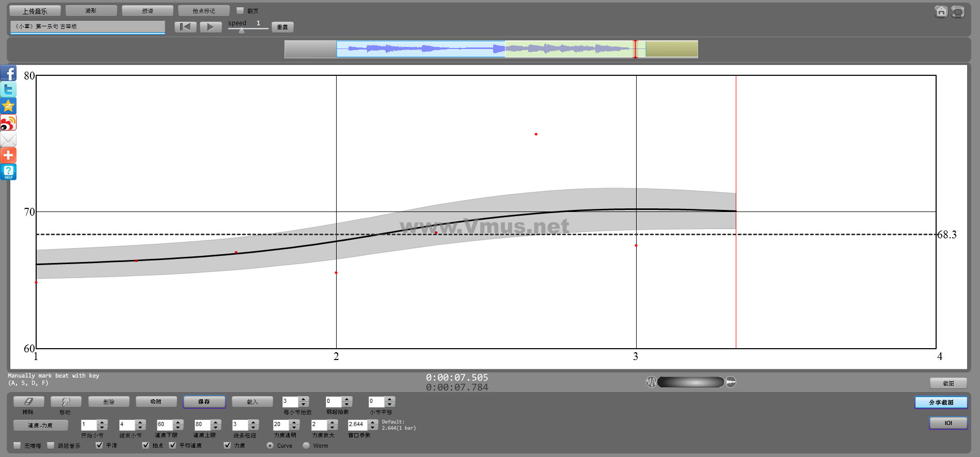Click the 保存 save button

(x=204, y=401)
